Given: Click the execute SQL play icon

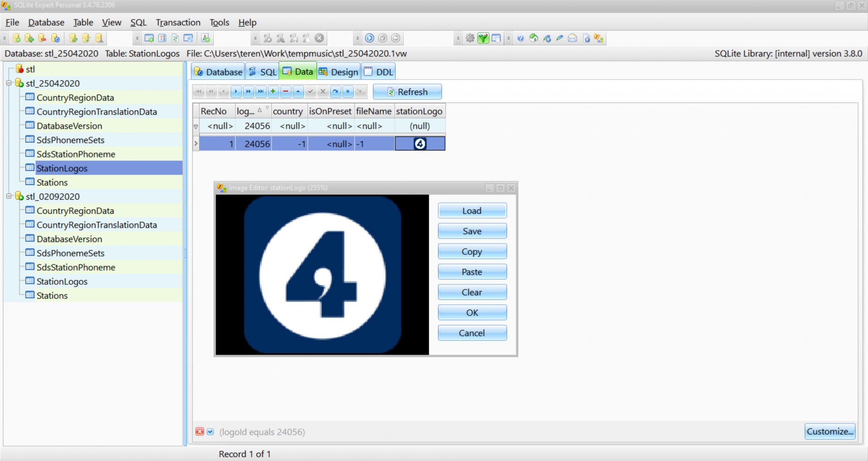Looking at the screenshot, I should click(369, 38).
